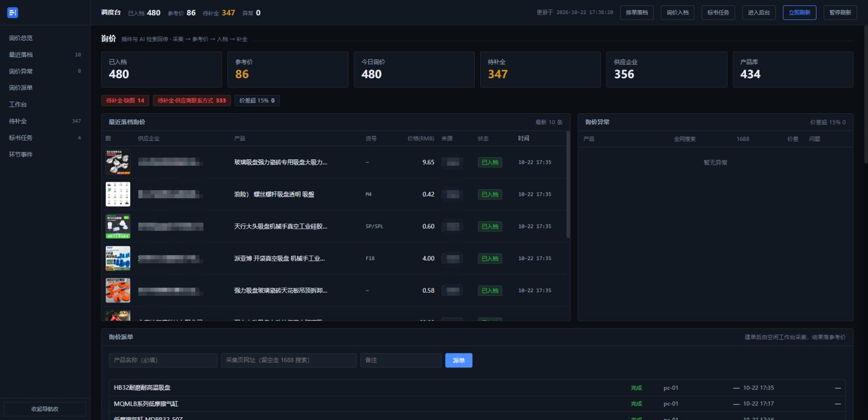Image resolution: width=868 pixels, height=420 pixels.
Task: Click the 排单落档 top button
Action: tap(637, 12)
